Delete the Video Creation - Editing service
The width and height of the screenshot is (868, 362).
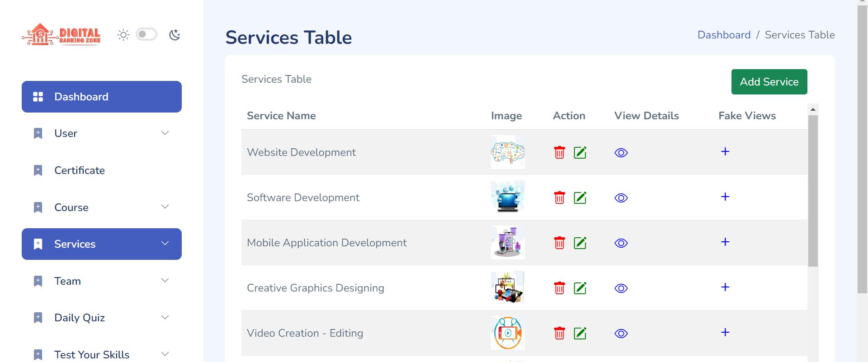559,333
